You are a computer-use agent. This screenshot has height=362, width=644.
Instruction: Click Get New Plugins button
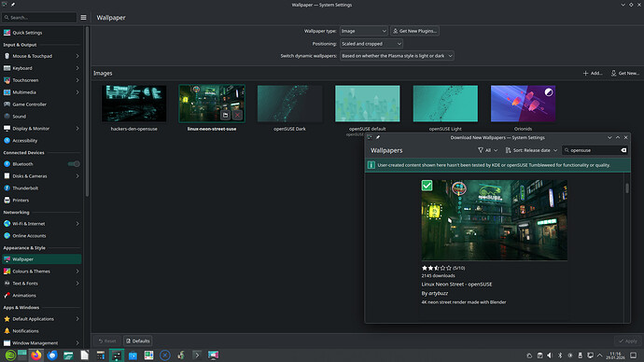coord(414,31)
